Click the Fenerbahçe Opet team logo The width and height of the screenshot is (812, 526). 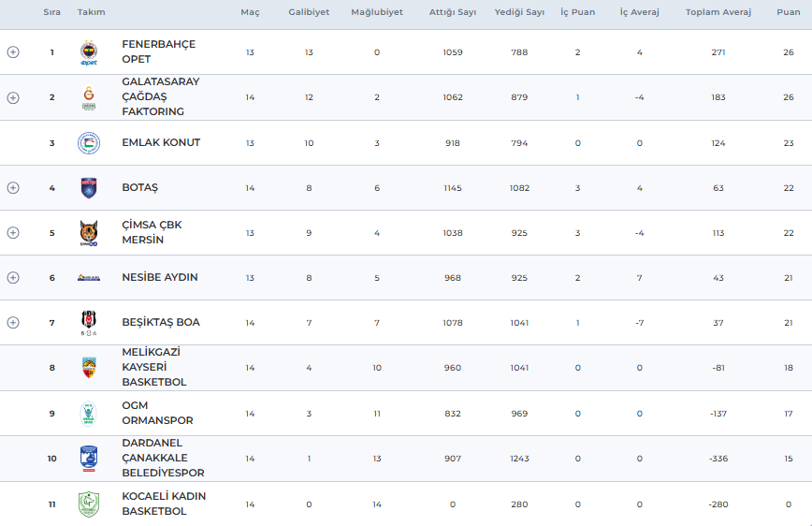[89, 52]
